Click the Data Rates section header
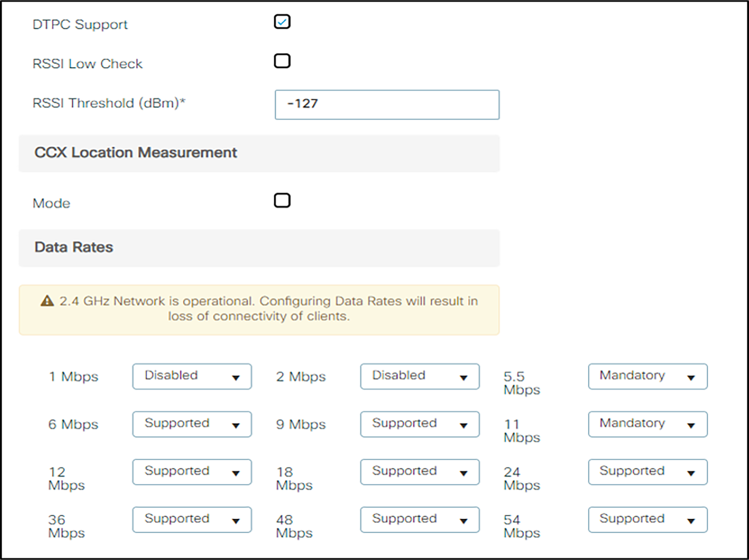 (x=74, y=247)
